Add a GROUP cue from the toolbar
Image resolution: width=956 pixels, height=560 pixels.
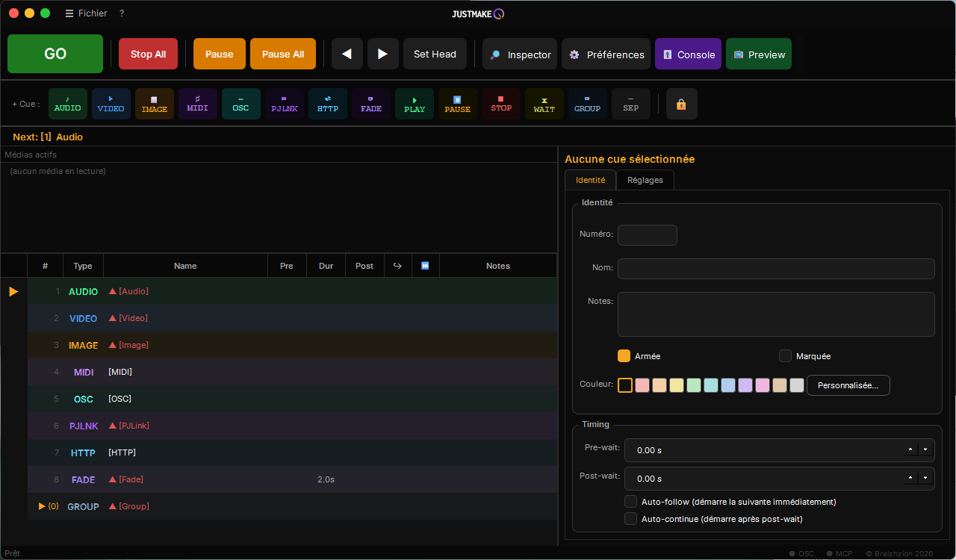pyautogui.click(x=588, y=104)
